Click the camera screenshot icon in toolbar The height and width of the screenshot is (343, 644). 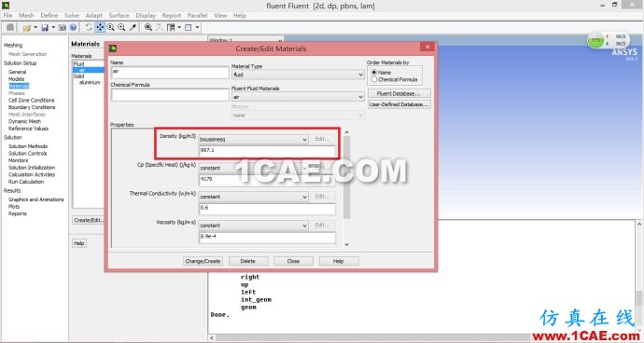[62, 27]
